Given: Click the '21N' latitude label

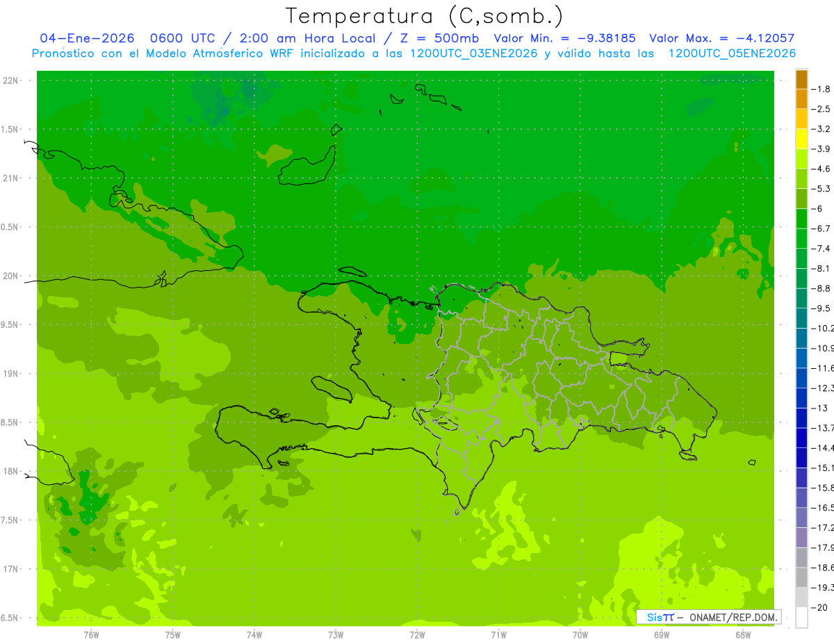Looking at the screenshot, I should coord(10,179).
